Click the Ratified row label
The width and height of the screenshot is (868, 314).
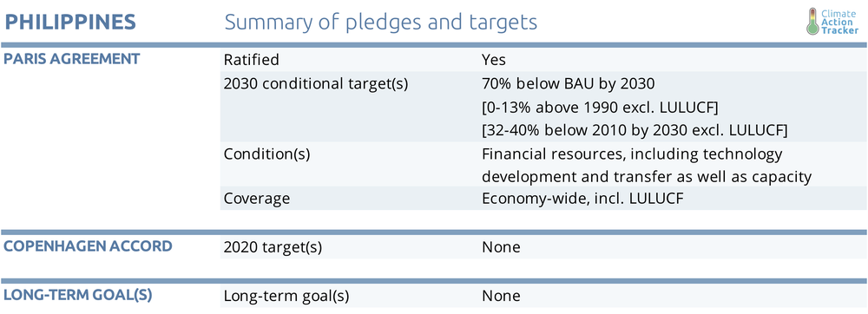click(x=252, y=60)
